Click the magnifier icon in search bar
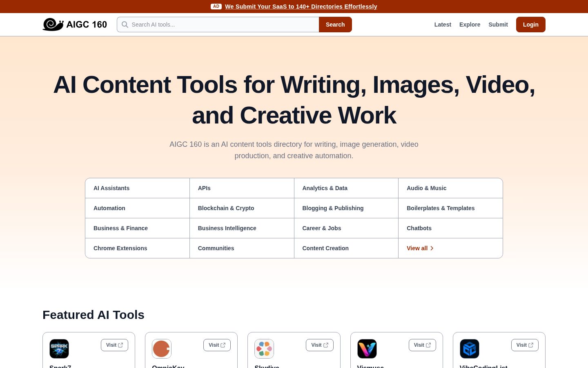588x368 pixels. coord(125,25)
